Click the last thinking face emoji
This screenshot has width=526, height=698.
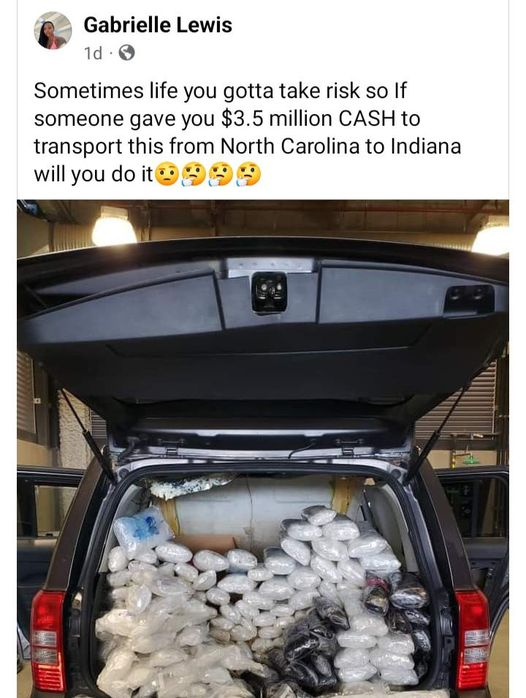249,175
